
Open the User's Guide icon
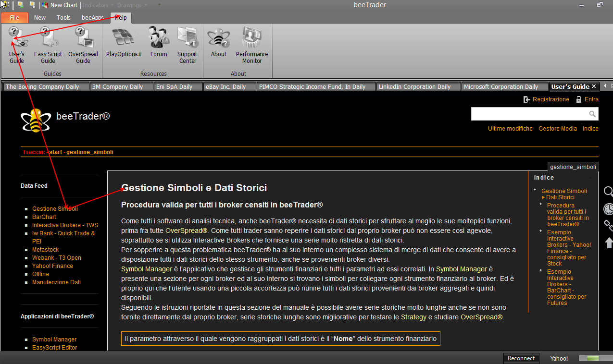tap(17, 45)
